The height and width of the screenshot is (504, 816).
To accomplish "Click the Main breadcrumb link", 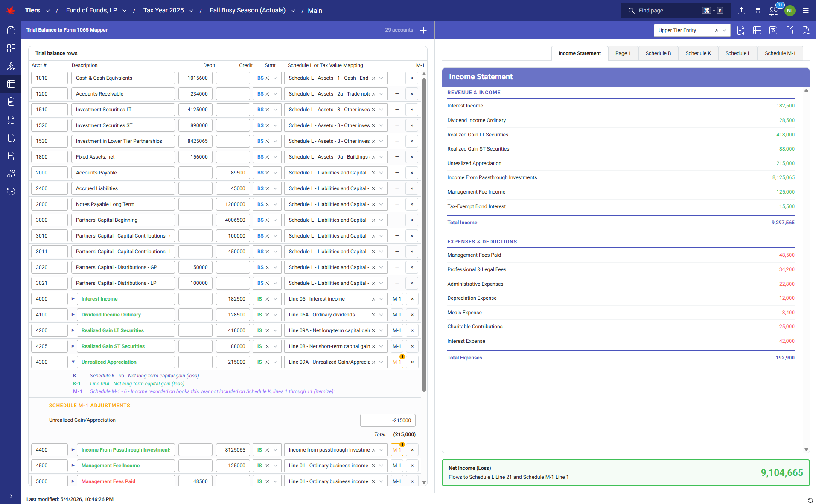I will [315, 11].
